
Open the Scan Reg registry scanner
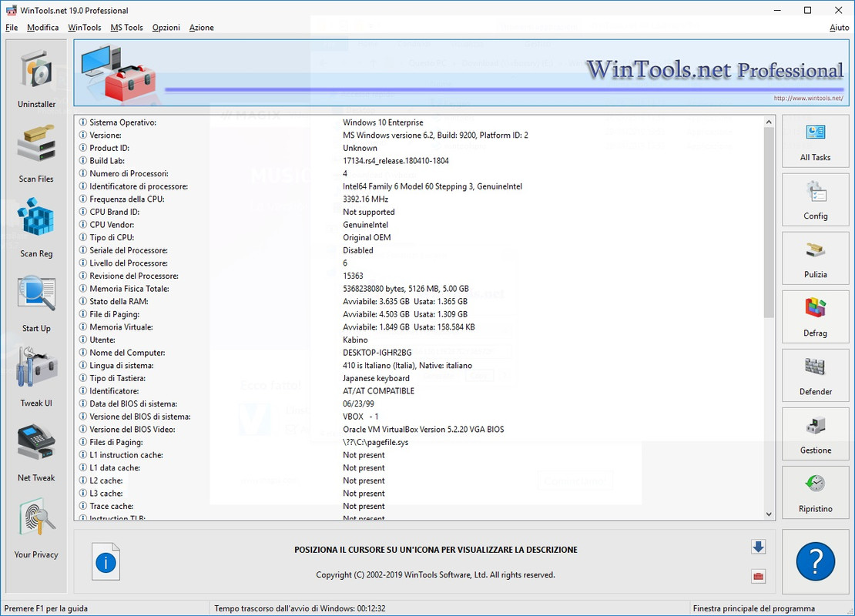pos(36,229)
